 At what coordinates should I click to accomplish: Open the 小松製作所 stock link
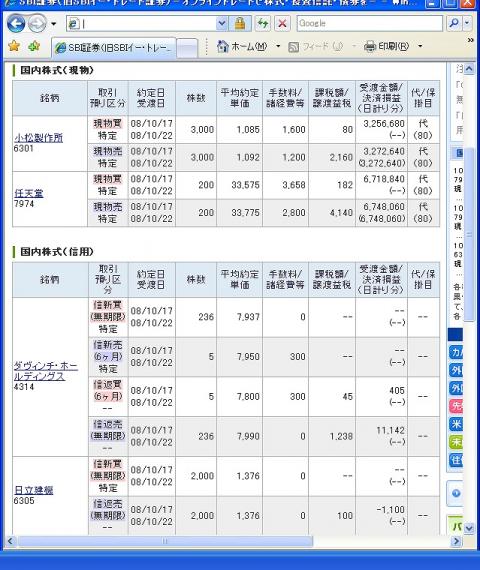point(39,138)
